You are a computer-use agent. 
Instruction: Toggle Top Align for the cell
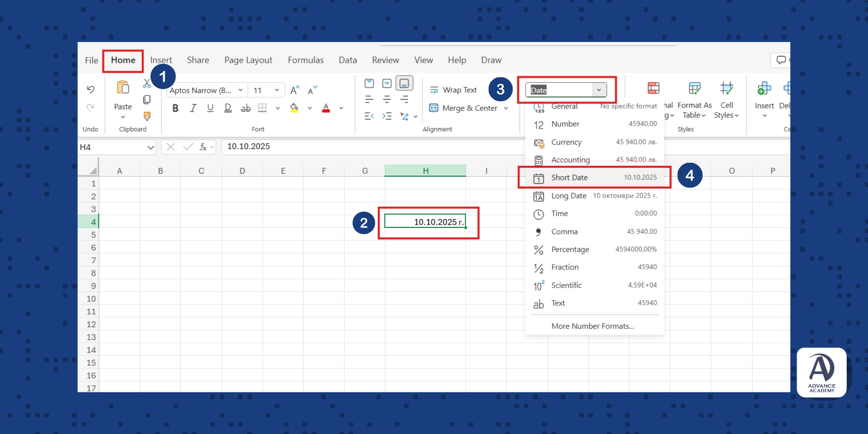click(x=369, y=83)
